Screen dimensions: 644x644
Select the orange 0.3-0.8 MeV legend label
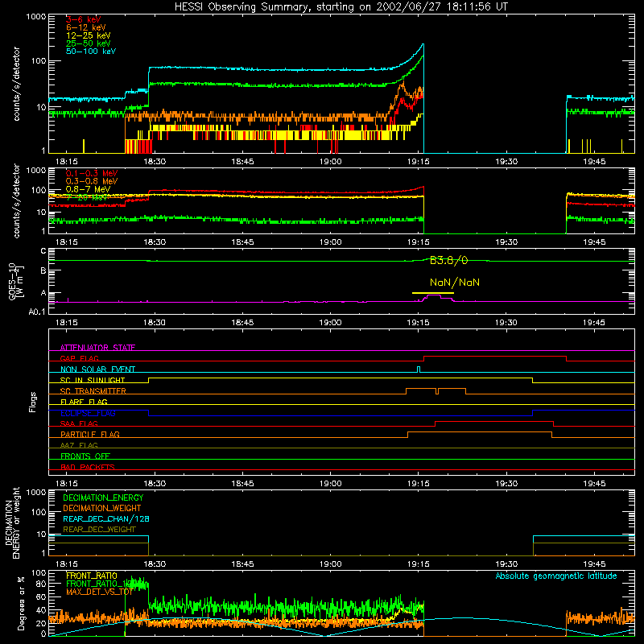click(92, 181)
